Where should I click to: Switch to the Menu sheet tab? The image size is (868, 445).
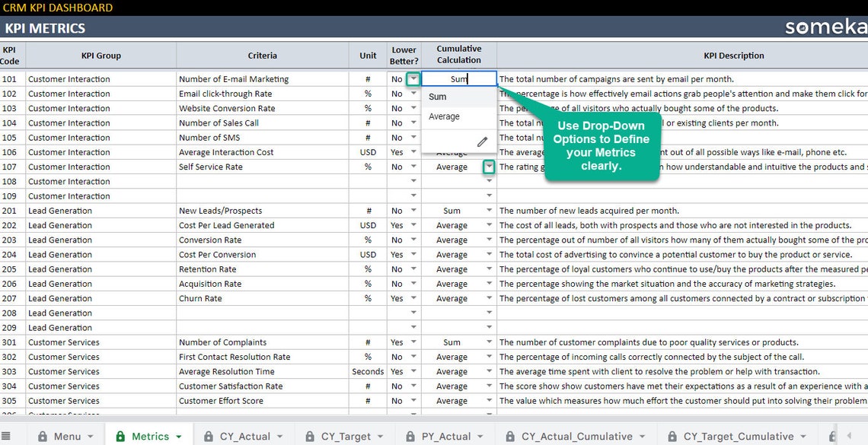(67, 436)
